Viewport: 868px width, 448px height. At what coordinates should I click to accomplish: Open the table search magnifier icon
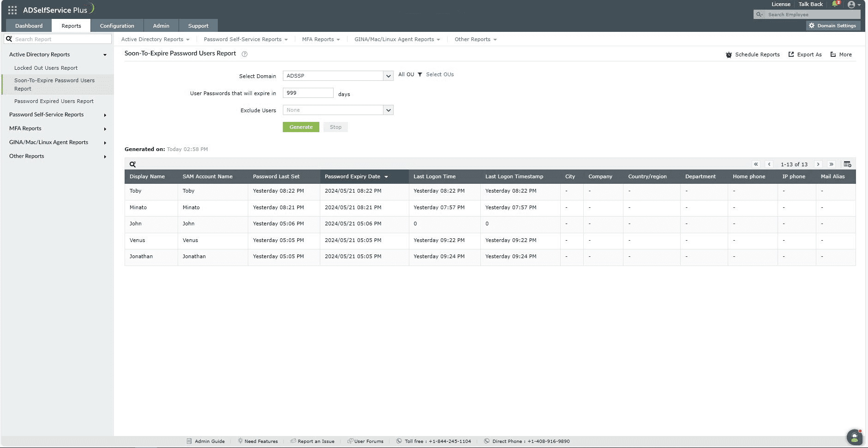coord(133,164)
